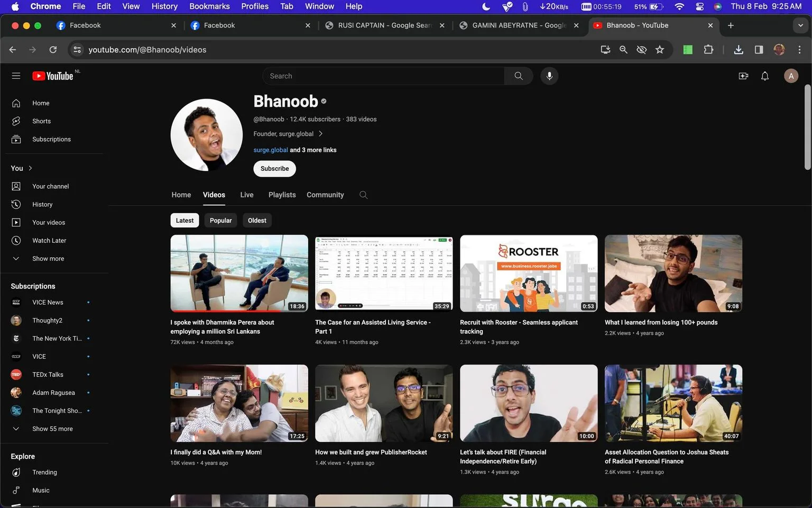Bookmark this page with the star

click(x=660, y=49)
